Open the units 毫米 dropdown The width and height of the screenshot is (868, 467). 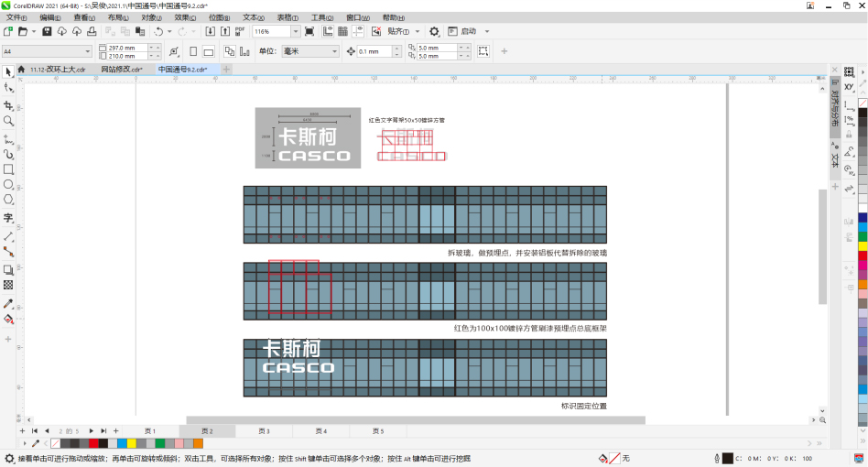click(334, 51)
